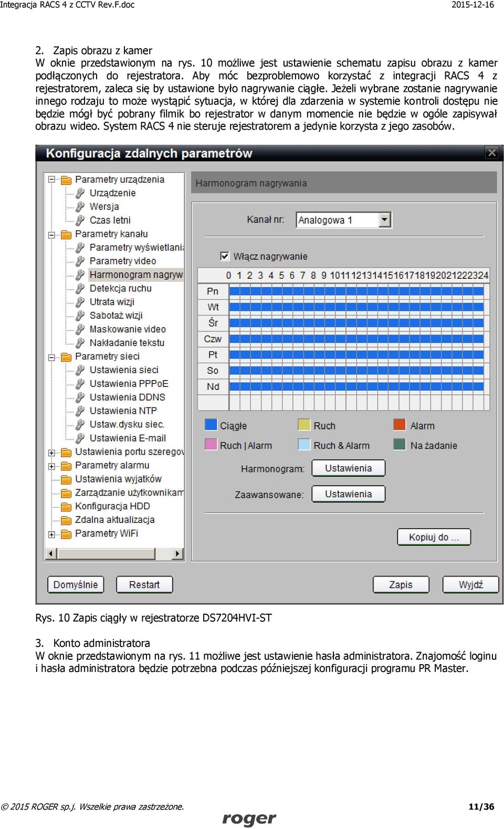Select the blue Ciągłe recording color
504x829 pixels.
[x=211, y=424]
